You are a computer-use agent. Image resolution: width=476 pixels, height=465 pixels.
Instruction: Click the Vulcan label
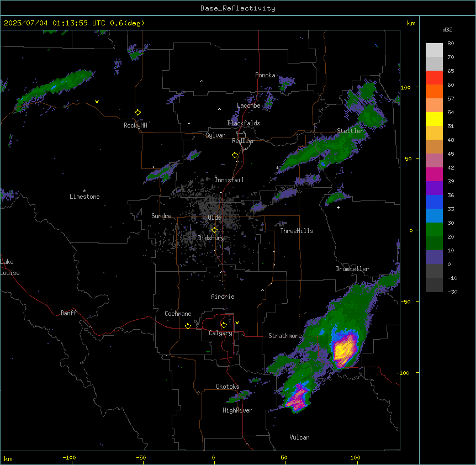tap(299, 437)
